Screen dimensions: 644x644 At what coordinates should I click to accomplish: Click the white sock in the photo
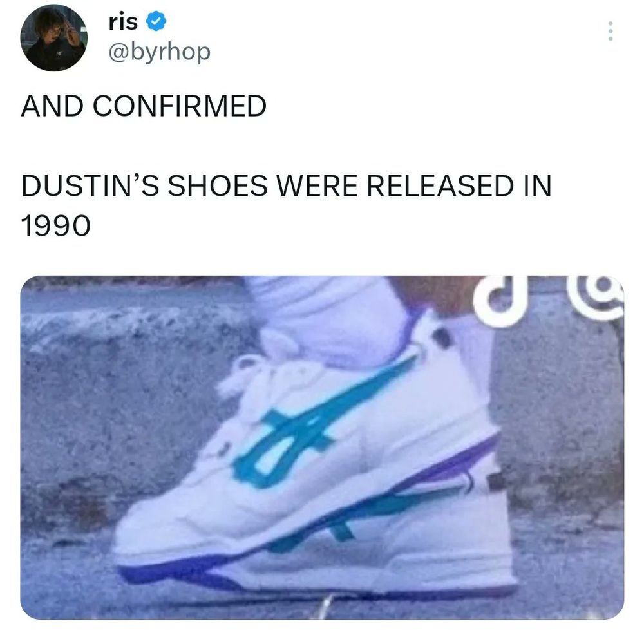pos(328,316)
